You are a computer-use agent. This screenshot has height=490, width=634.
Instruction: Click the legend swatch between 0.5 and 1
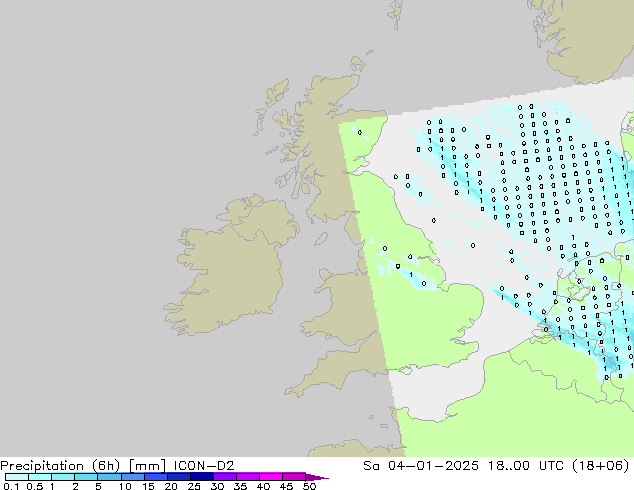coord(40,477)
